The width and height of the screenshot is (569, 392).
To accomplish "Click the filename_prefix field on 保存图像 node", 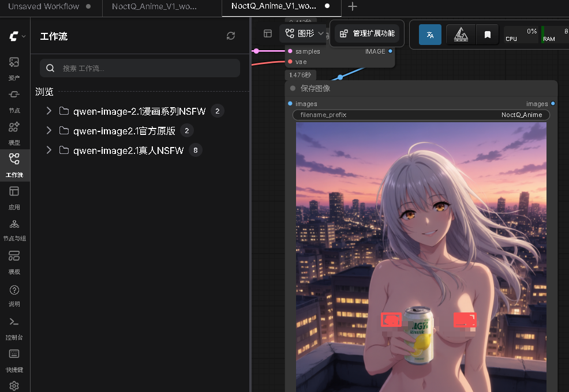I will [x=421, y=115].
